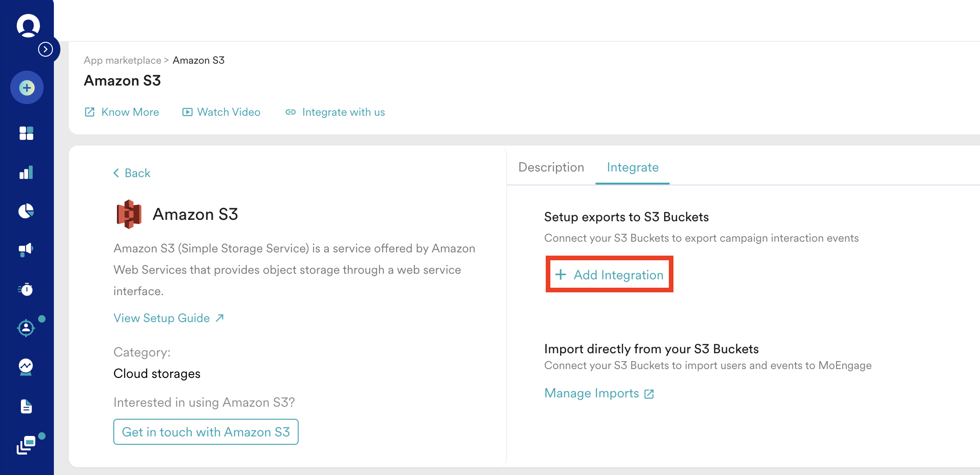Open the trend line insights icon

26,367
